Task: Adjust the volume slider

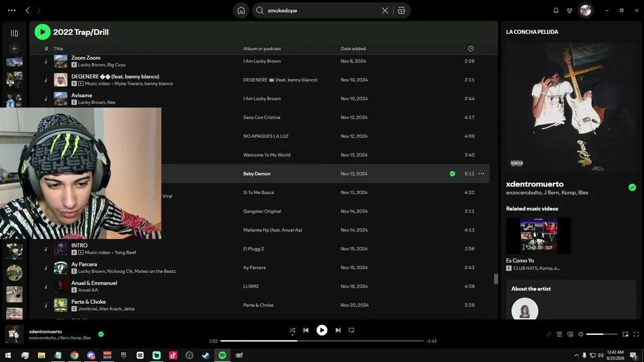Action: tap(602, 334)
